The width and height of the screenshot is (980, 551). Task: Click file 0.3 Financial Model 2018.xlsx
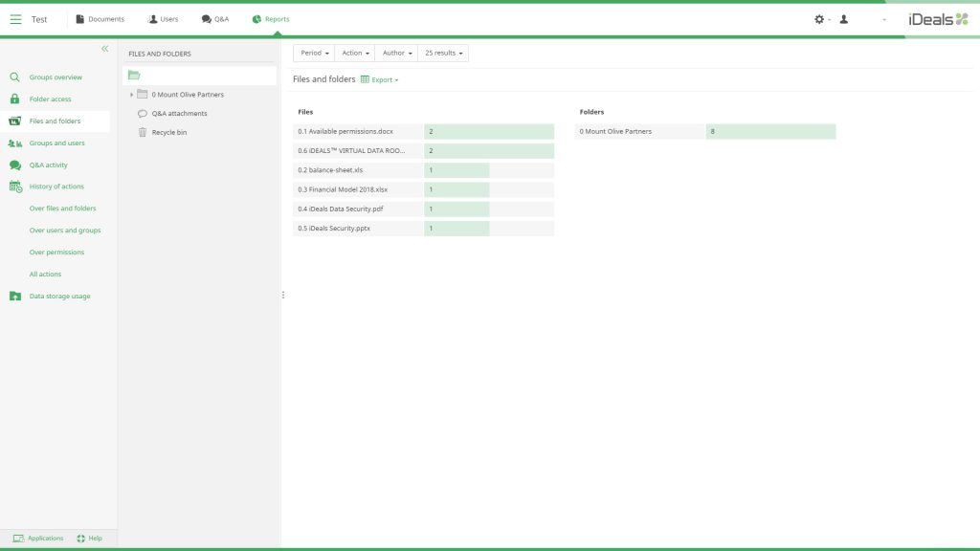point(343,190)
